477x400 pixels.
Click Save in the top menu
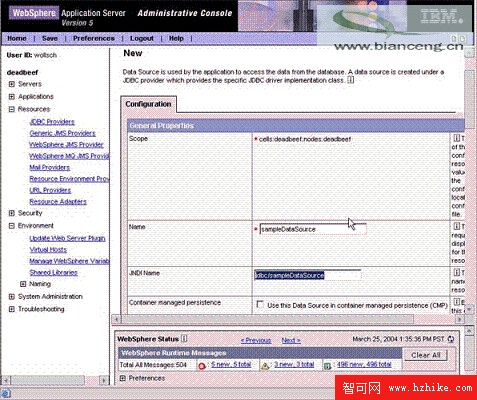coord(50,38)
